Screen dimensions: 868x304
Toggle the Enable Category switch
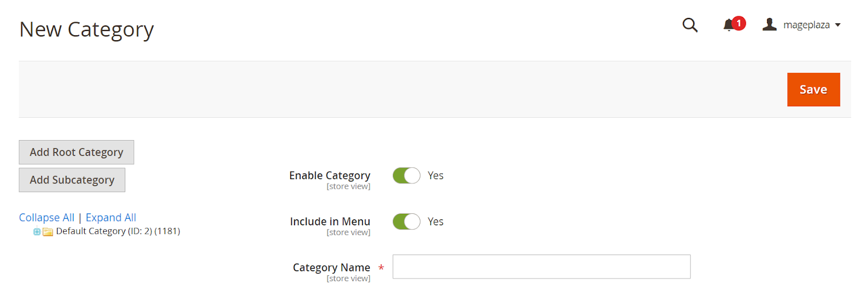pos(406,175)
